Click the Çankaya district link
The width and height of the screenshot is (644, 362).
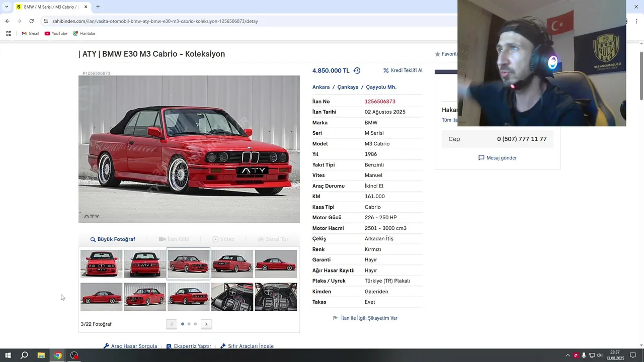[348, 87]
